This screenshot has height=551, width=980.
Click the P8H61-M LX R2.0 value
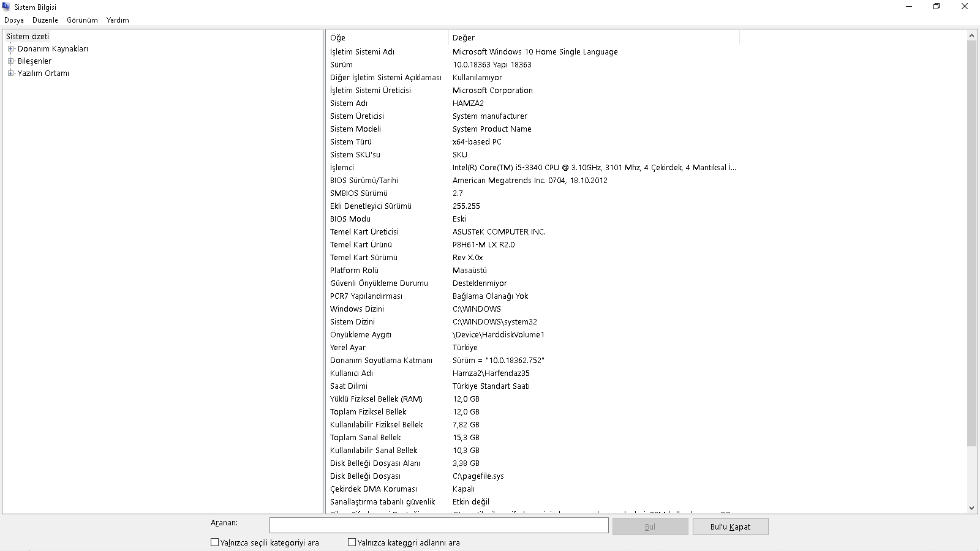[x=483, y=245]
